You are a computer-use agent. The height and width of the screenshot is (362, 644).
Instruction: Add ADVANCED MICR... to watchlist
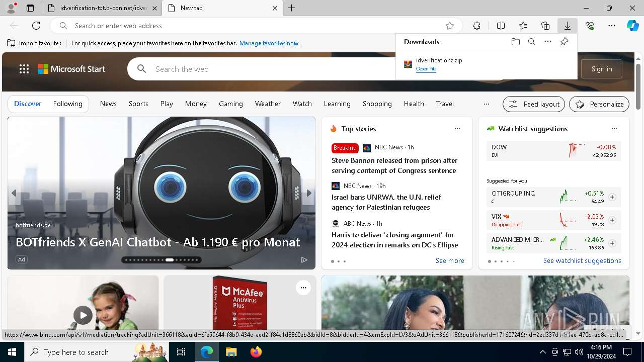[x=612, y=243]
